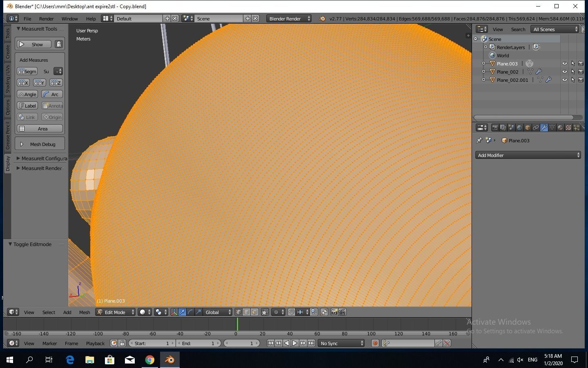Open the Window menu

click(x=69, y=19)
